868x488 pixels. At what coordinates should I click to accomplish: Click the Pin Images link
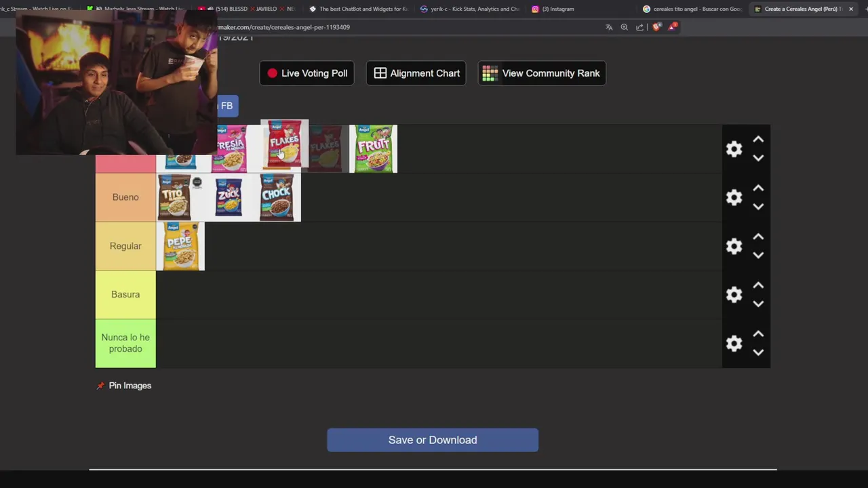tap(130, 386)
